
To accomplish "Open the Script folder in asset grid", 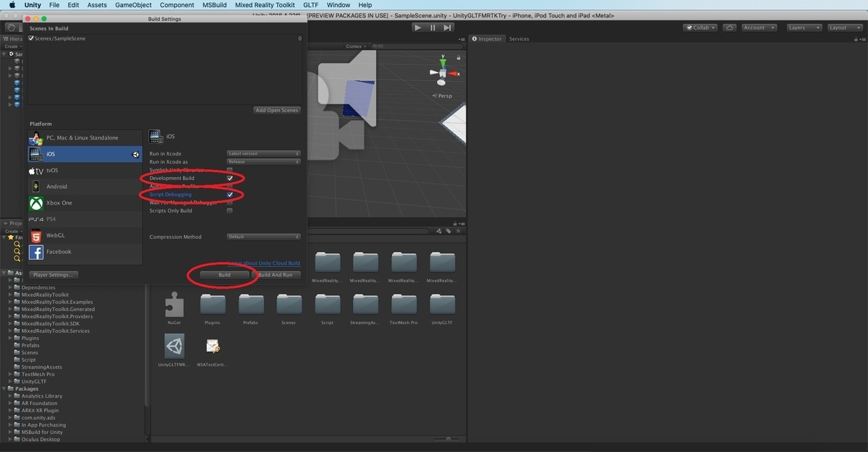I will click(x=327, y=304).
